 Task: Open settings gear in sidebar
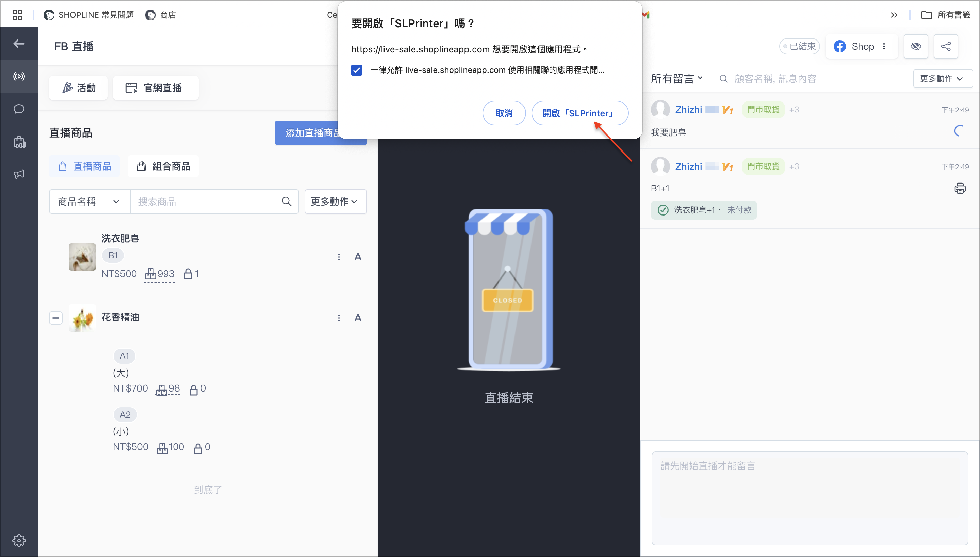pos(19,540)
